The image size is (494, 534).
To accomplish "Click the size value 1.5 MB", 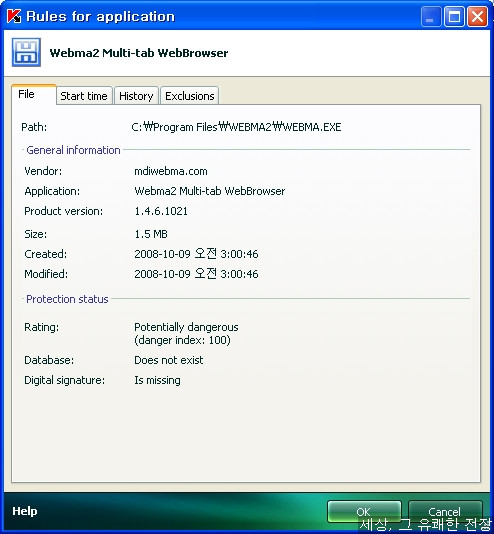I will (x=151, y=234).
